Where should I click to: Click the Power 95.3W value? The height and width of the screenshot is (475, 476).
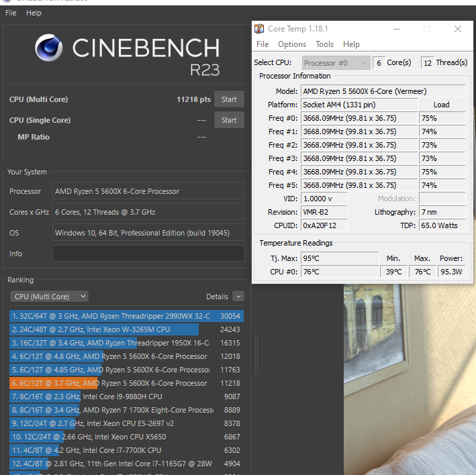point(451,272)
